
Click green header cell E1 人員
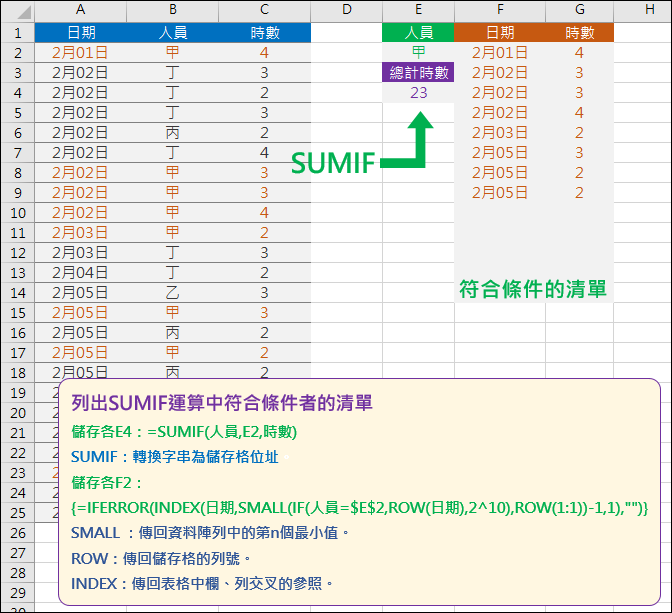click(418, 33)
